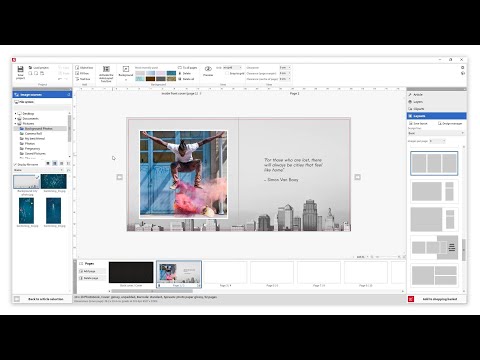Viewport: 480px width, 360px height.
Task: Expand the Documents tree node
Action: [x=15, y=119]
